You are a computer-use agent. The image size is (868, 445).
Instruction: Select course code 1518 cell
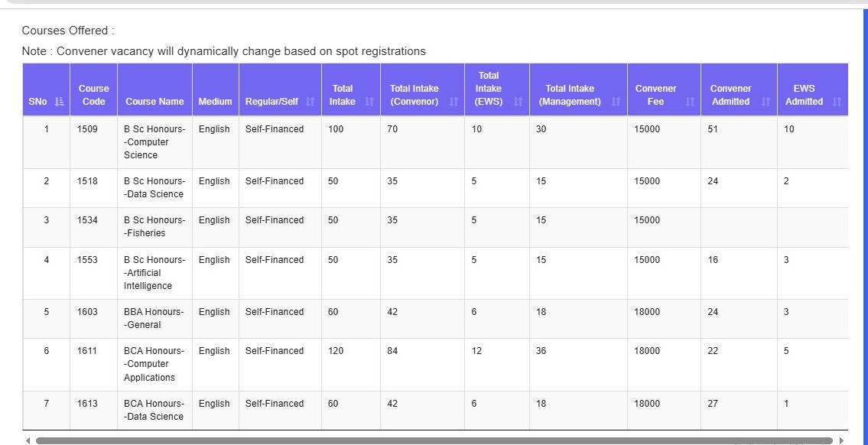click(x=88, y=181)
